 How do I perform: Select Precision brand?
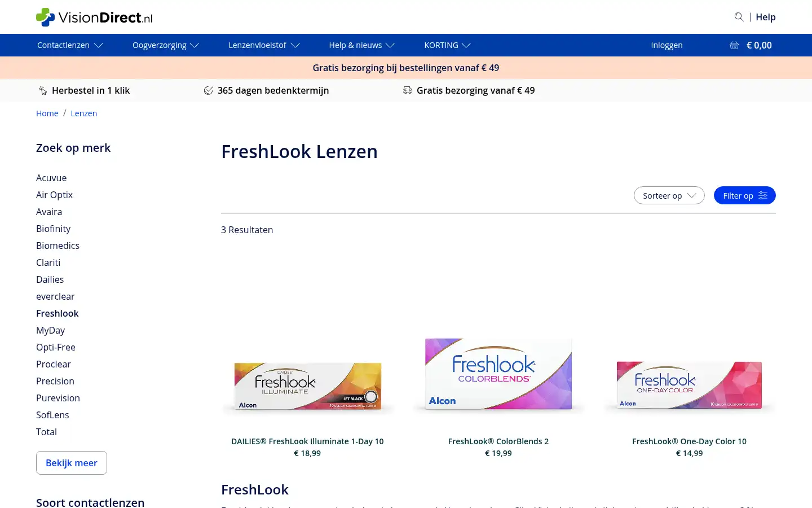tap(55, 381)
